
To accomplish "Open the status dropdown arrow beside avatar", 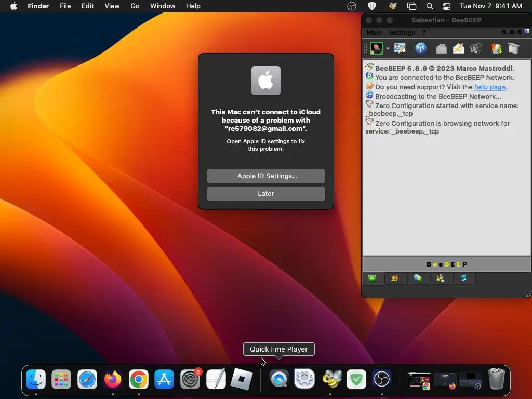I will click(388, 48).
